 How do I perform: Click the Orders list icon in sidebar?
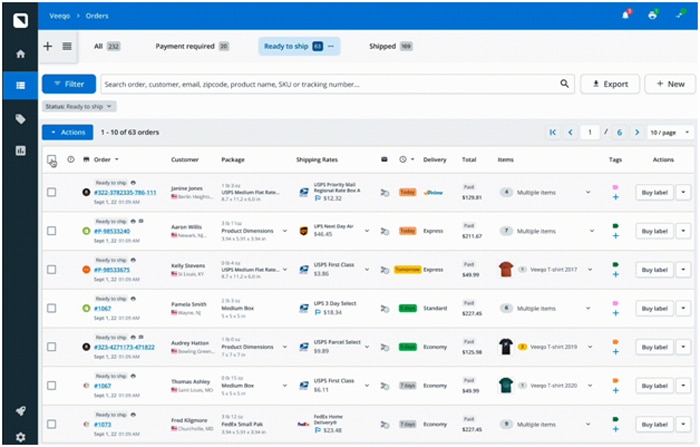20,86
